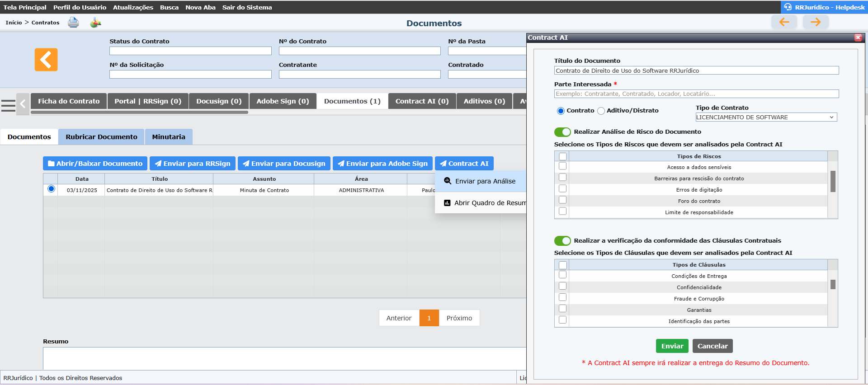Screen dimensions: 868x385
Task: Toggle off Realizar Análise de Risco switch
Action: [x=562, y=132]
